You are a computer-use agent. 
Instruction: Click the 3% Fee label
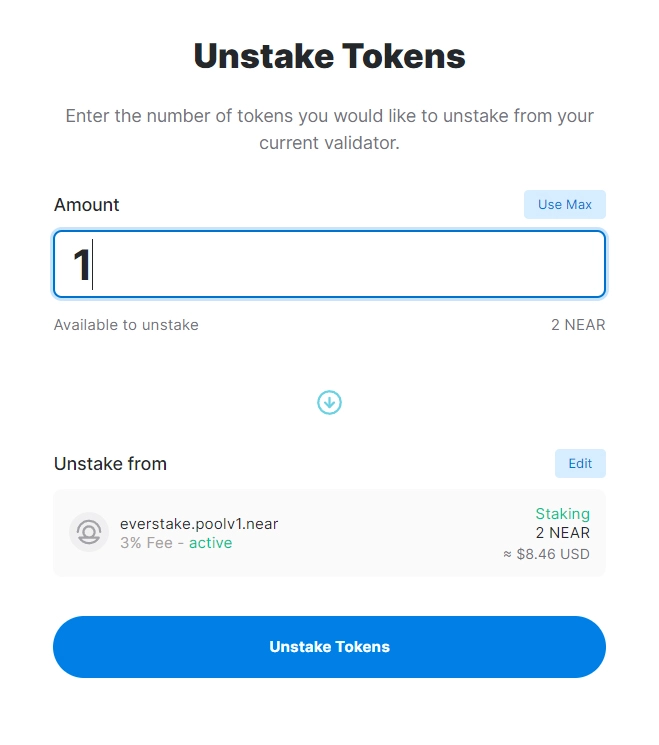coord(146,543)
